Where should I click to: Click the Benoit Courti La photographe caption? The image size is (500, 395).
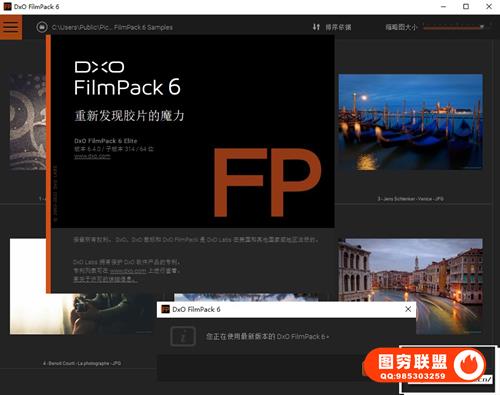82,363
